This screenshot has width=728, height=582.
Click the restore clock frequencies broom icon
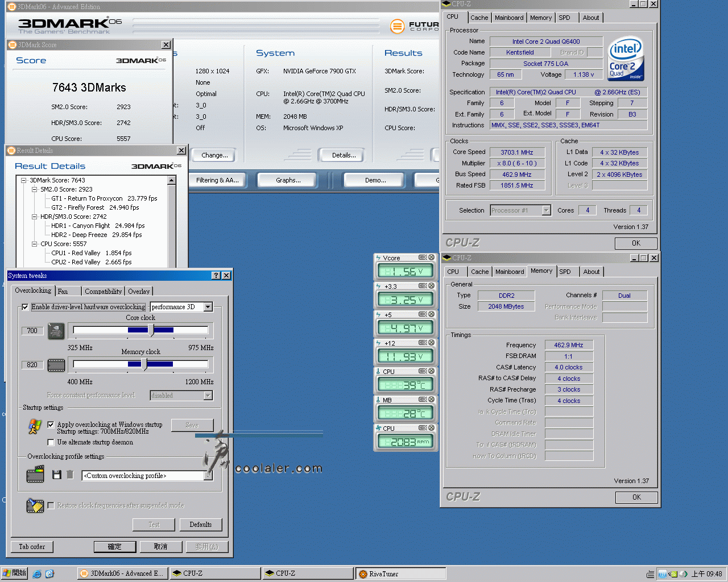[35, 505]
